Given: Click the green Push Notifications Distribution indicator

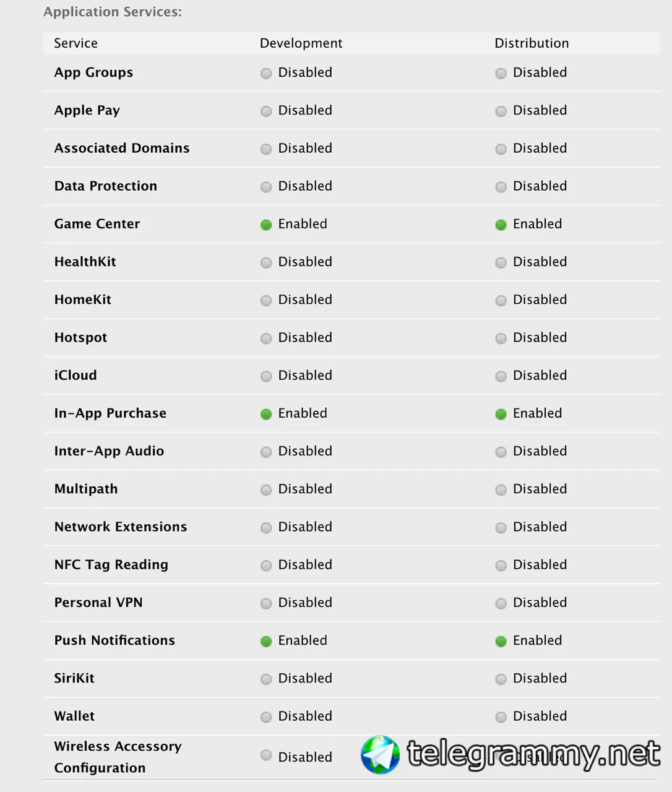Looking at the screenshot, I should click(x=501, y=641).
